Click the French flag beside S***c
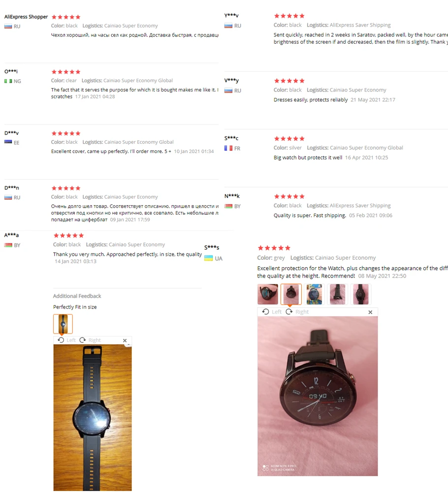This screenshot has width=448, height=492. click(228, 148)
